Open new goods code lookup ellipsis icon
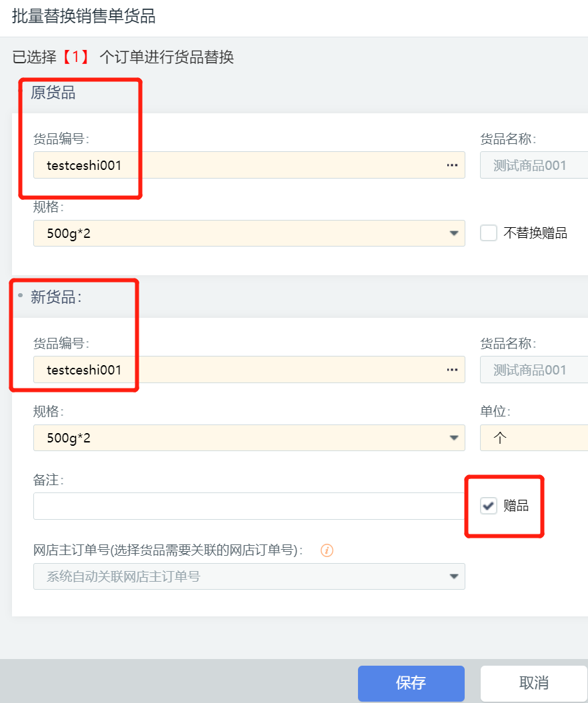 [452, 370]
